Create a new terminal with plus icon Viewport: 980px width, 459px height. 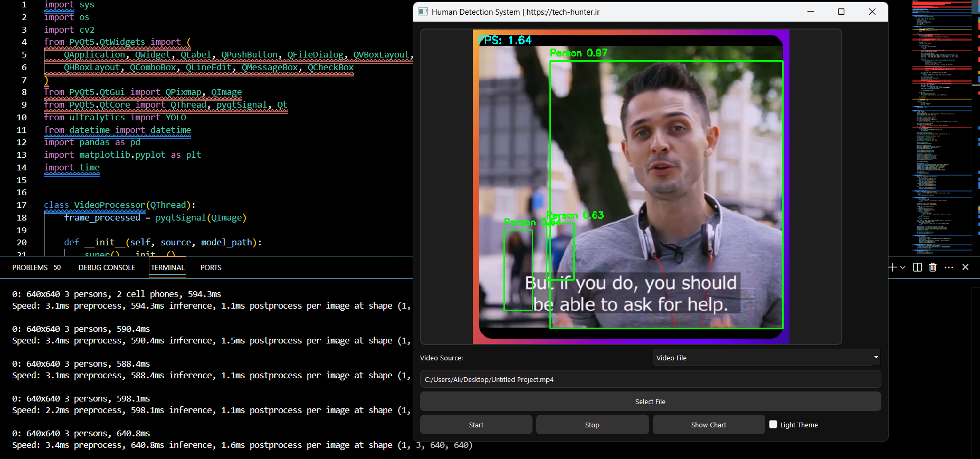click(x=892, y=267)
